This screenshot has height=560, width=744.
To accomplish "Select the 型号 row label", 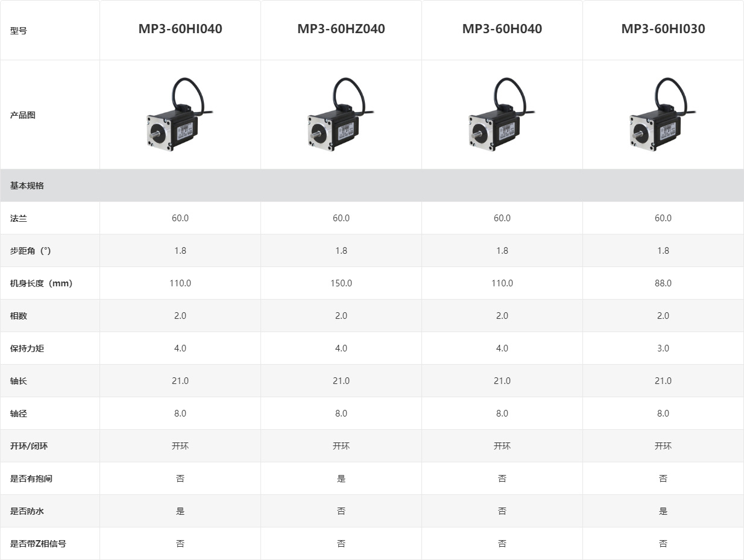I will coord(19,31).
